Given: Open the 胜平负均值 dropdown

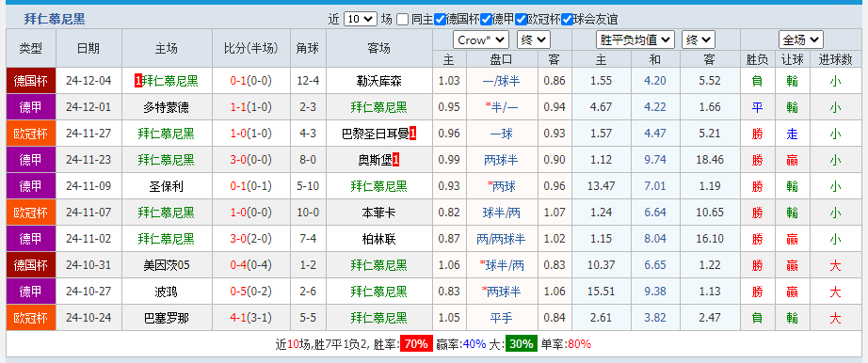Looking at the screenshot, I should coord(635,39).
